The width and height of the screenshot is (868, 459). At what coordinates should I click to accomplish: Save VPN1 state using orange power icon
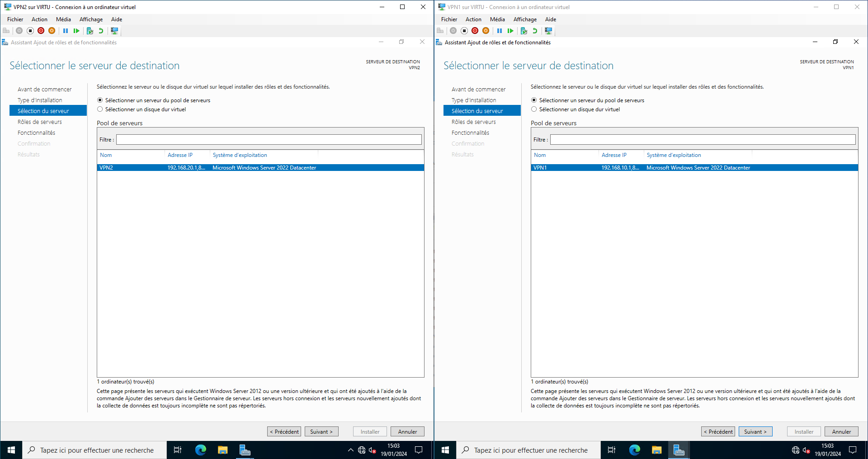[x=486, y=31]
